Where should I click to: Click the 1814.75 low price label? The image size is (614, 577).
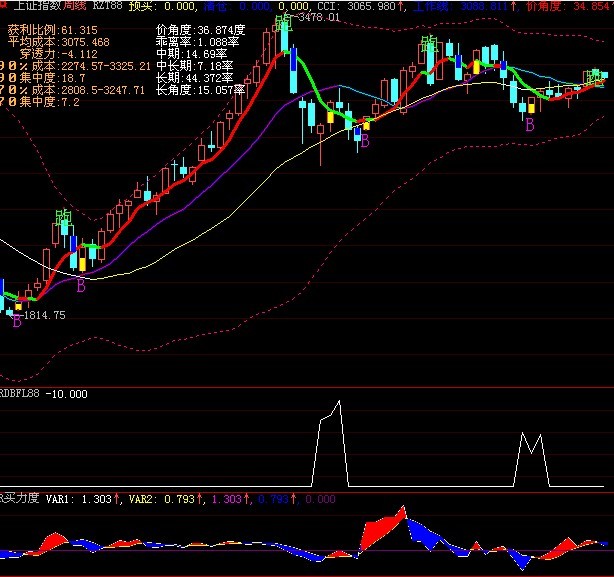pyautogui.click(x=45, y=315)
